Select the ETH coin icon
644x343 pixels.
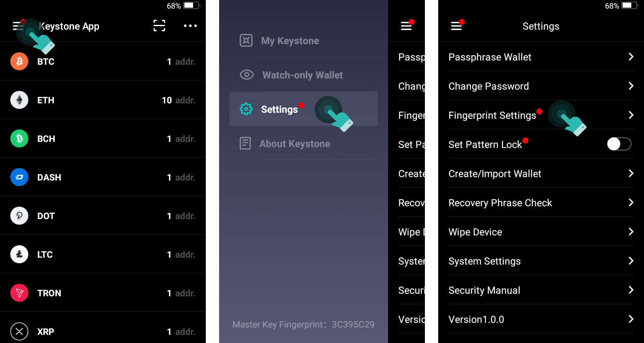click(x=19, y=100)
